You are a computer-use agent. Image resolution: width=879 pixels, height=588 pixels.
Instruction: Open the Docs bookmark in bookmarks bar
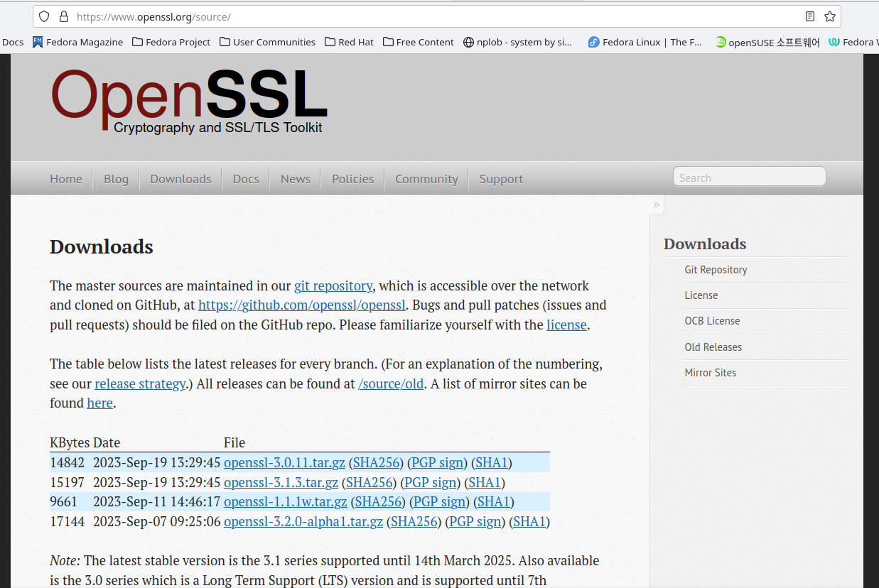pos(12,42)
